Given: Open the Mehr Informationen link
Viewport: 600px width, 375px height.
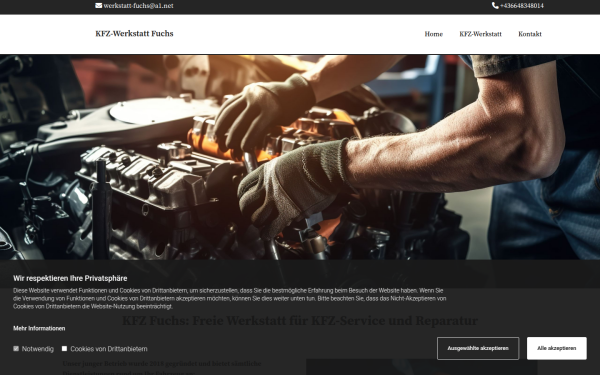Looking at the screenshot, I should [x=39, y=328].
